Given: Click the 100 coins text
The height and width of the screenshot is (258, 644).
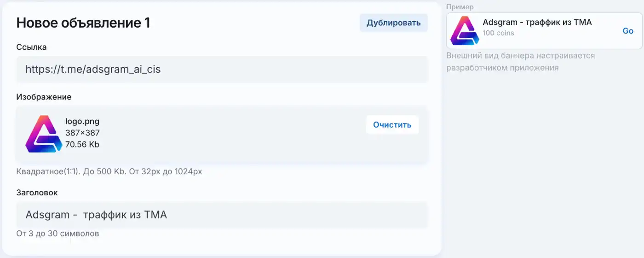Looking at the screenshot, I should (498, 33).
